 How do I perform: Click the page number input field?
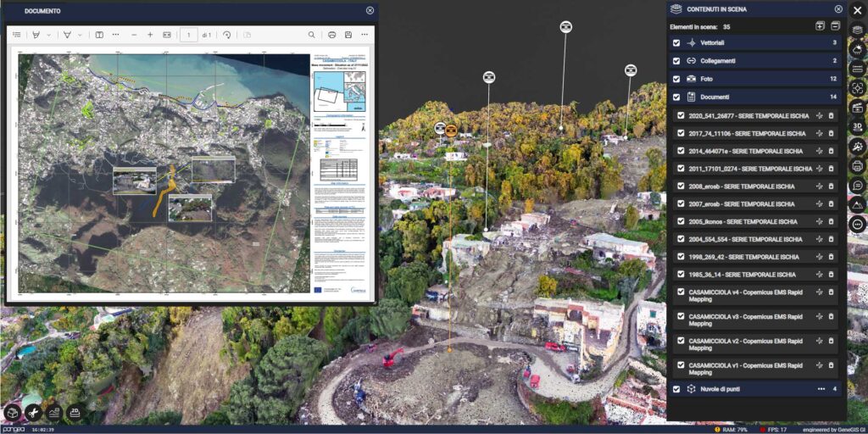click(x=188, y=35)
